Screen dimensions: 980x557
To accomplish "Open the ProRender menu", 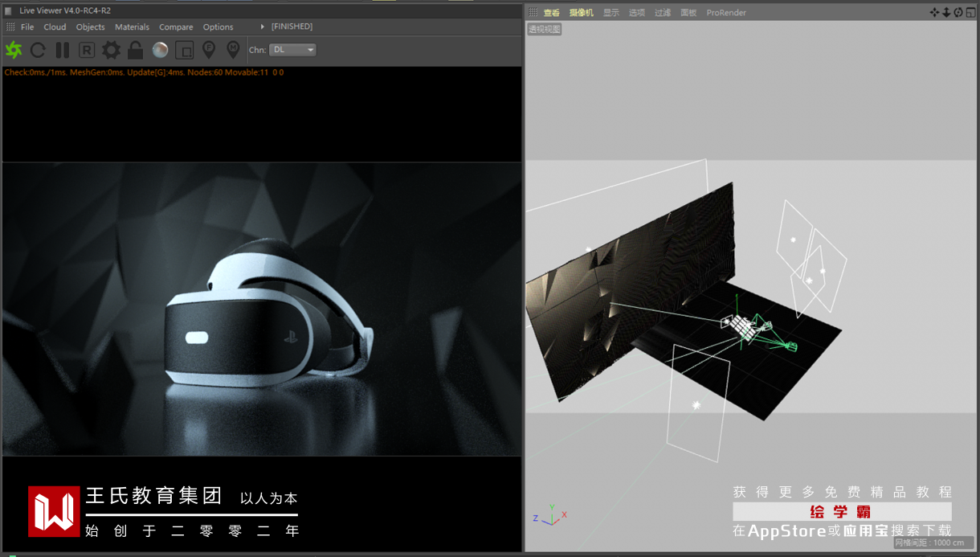I will click(x=726, y=13).
